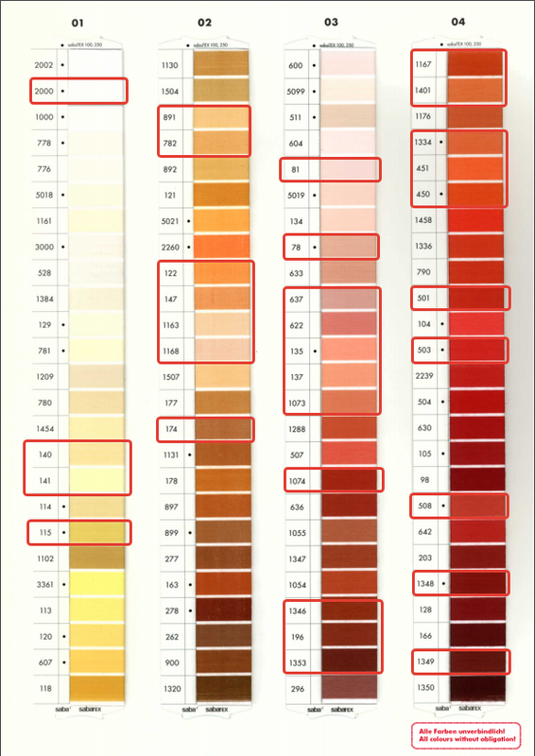Click the thread number 899

pyautogui.click(x=172, y=533)
